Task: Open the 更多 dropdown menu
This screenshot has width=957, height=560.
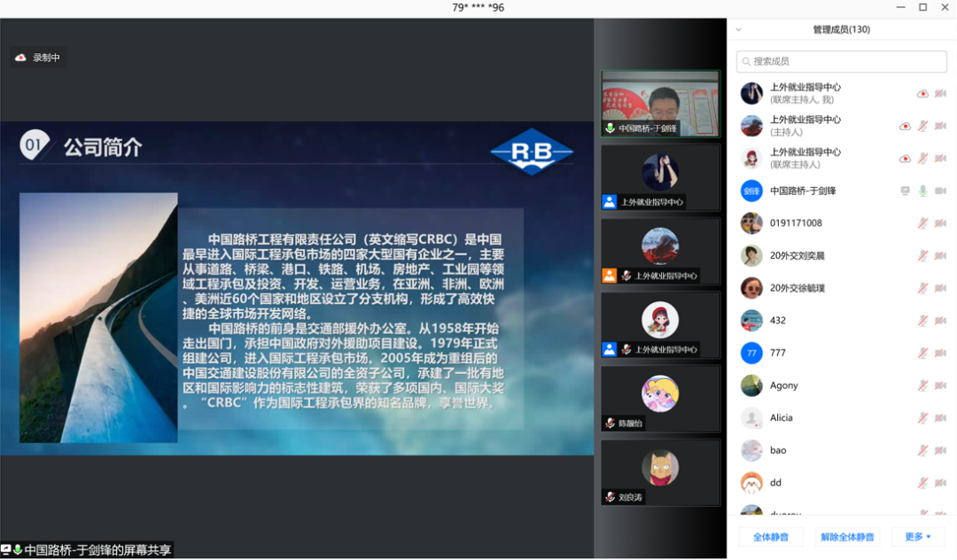Action: (x=916, y=537)
